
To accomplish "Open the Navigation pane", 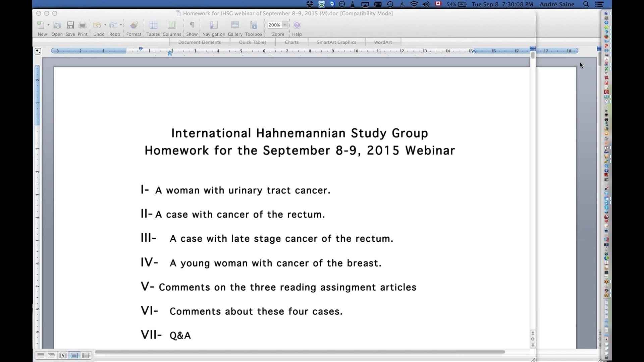I will 214,25.
